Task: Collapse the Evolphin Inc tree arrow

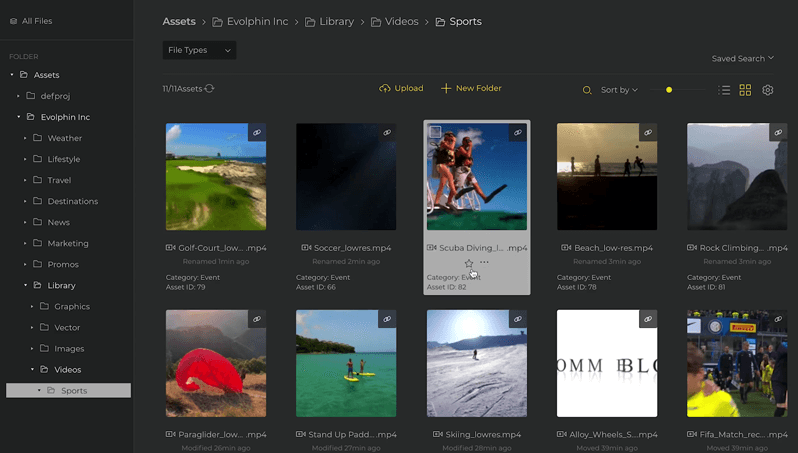Action: [19, 117]
